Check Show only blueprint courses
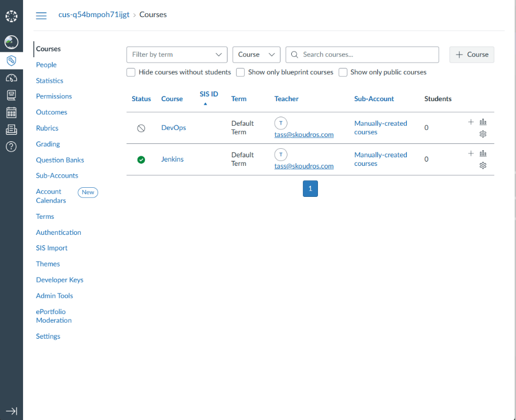This screenshot has height=420, width=516. coord(240,72)
